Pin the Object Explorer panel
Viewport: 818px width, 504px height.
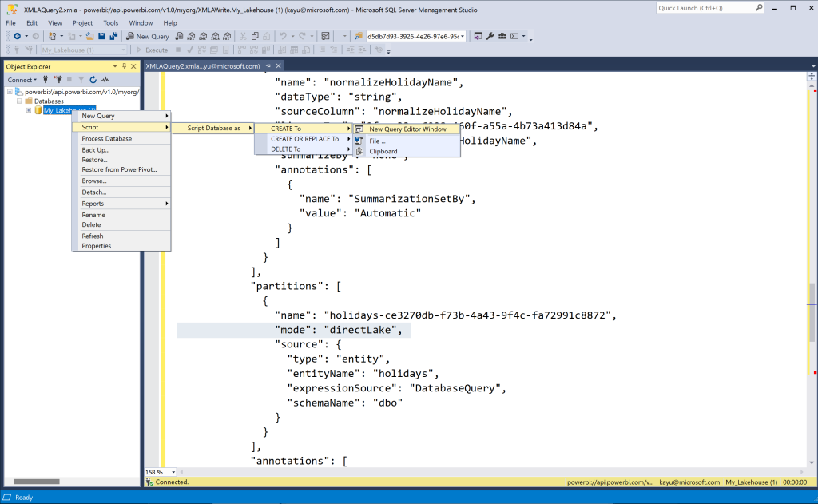pyautogui.click(x=124, y=66)
